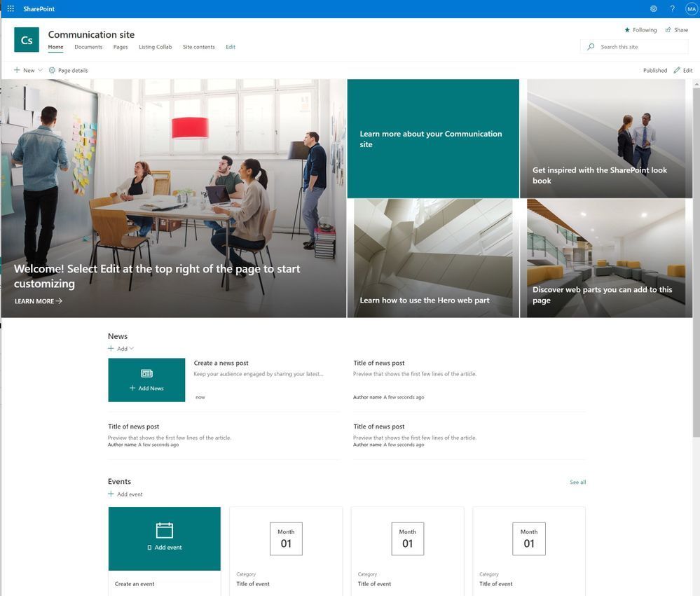The image size is (700, 596).
Task: Open the 'Learn how to use the Hero web part' tile
Action: click(x=433, y=258)
